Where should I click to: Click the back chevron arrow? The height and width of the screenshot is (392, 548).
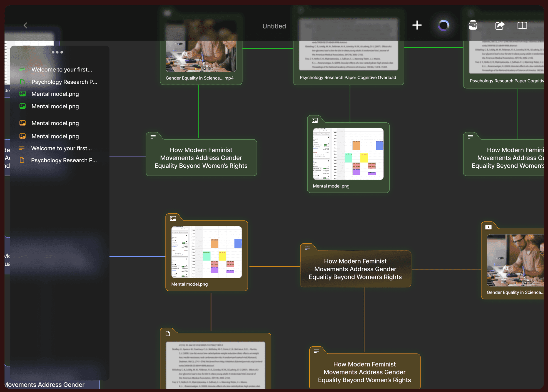pyautogui.click(x=25, y=26)
